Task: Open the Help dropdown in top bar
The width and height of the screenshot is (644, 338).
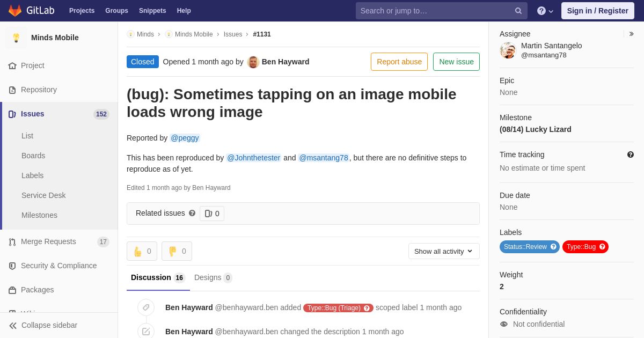Action: coord(545,11)
